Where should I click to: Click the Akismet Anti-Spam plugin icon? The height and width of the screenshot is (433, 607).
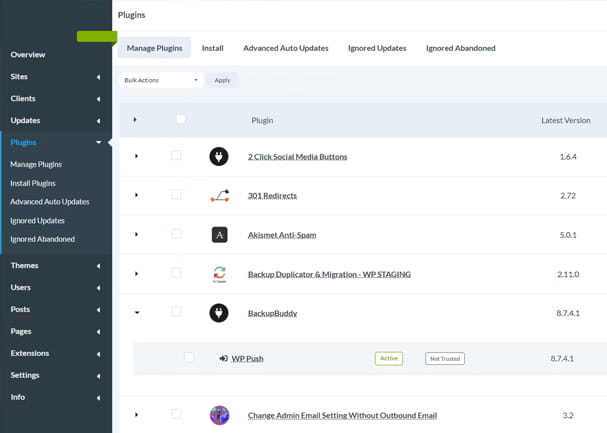click(x=219, y=234)
